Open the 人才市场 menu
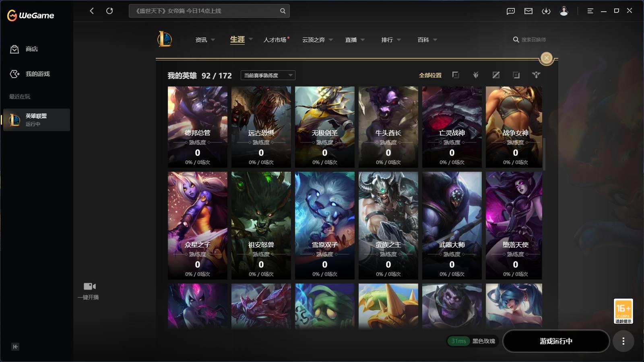The image size is (644, 362). tap(275, 40)
